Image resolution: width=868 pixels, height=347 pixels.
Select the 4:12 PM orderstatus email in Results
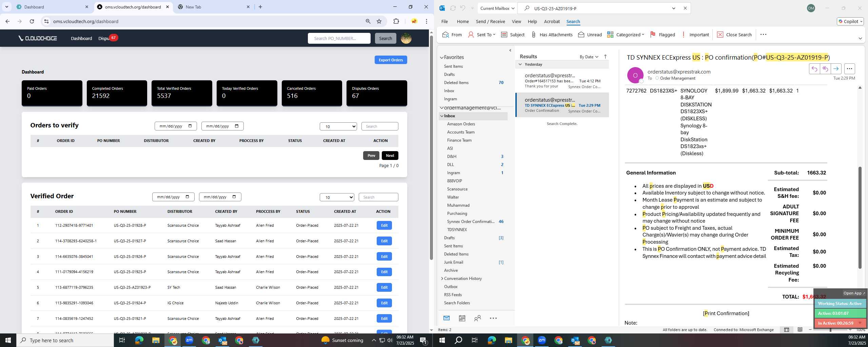coord(562,81)
